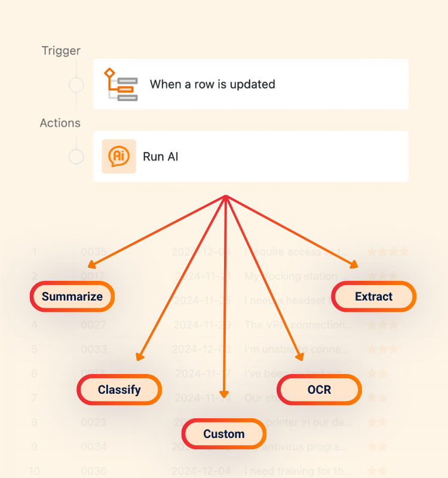Choose the Summarize AI option
448x478 pixels.
pos(72,296)
